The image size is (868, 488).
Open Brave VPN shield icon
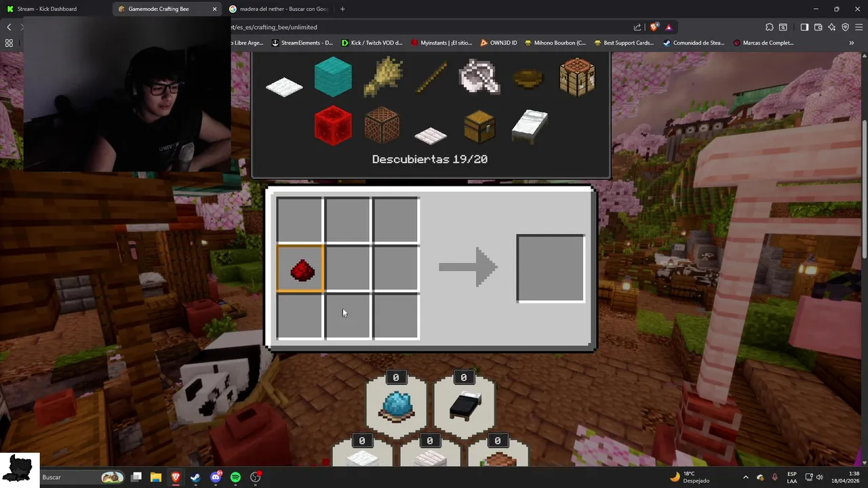(846, 27)
